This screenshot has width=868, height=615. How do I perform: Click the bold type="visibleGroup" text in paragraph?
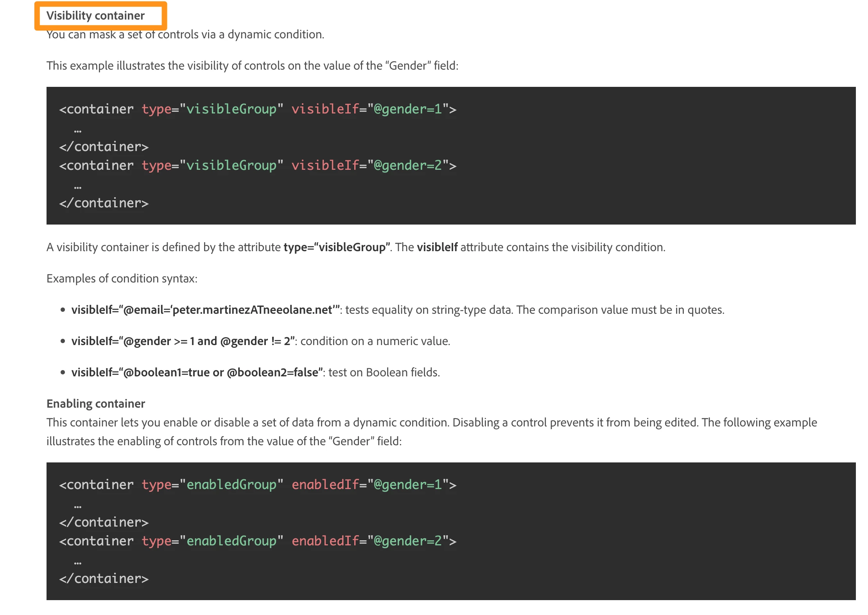click(337, 247)
